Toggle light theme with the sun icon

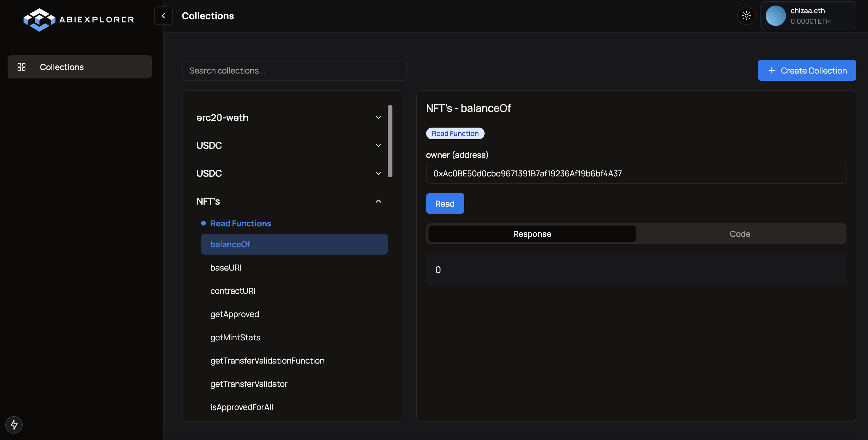coord(746,15)
